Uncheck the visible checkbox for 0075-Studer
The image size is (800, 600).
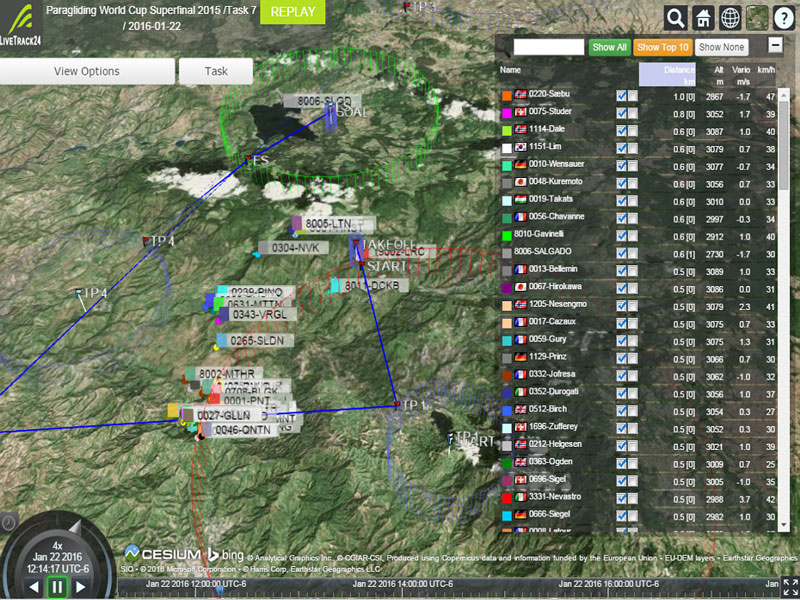(x=622, y=114)
